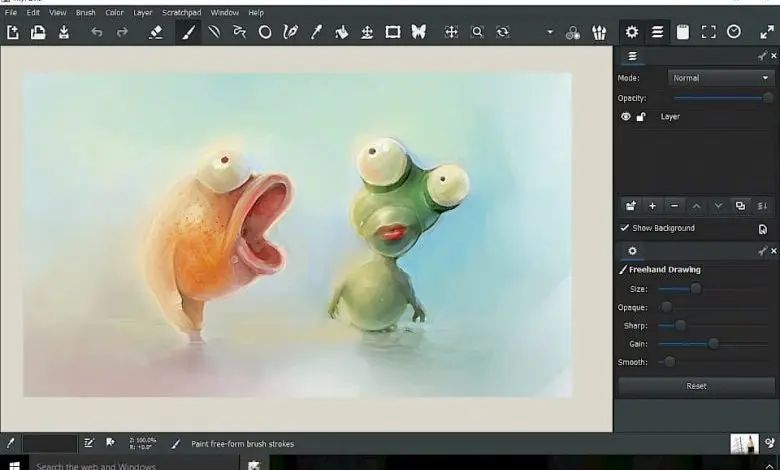Open the View menu
The image size is (780, 470).
click(58, 12)
